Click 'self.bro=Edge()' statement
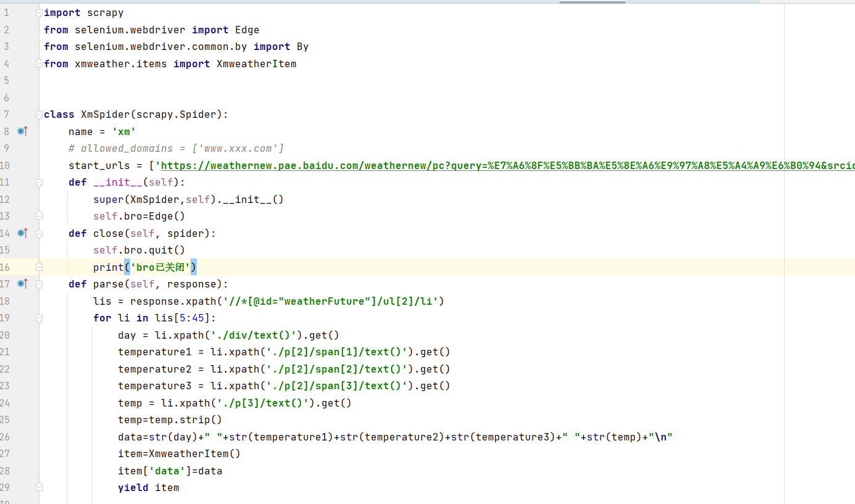This screenshot has height=504, width=855. [139, 216]
